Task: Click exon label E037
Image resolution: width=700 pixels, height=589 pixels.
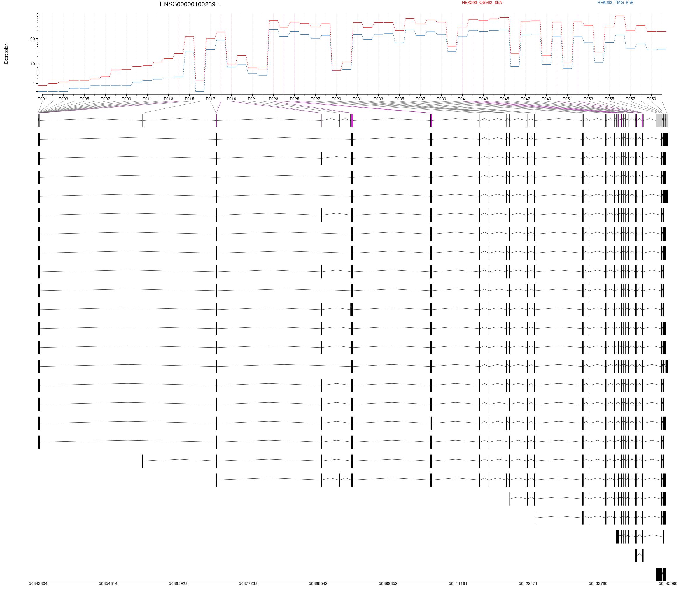Action: click(x=421, y=99)
